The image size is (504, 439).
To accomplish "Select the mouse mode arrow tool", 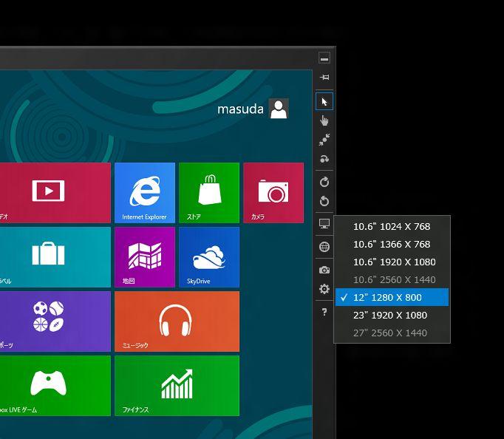I will [x=324, y=101].
